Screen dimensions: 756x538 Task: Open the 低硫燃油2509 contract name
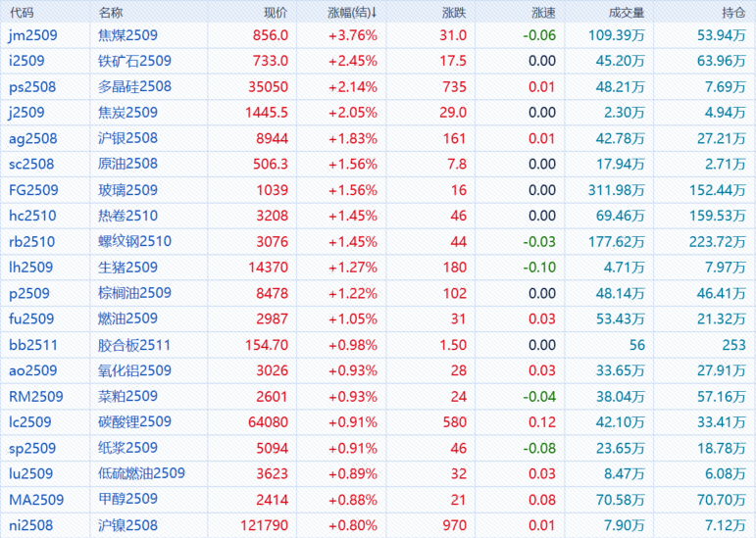(x=141, y=474)
